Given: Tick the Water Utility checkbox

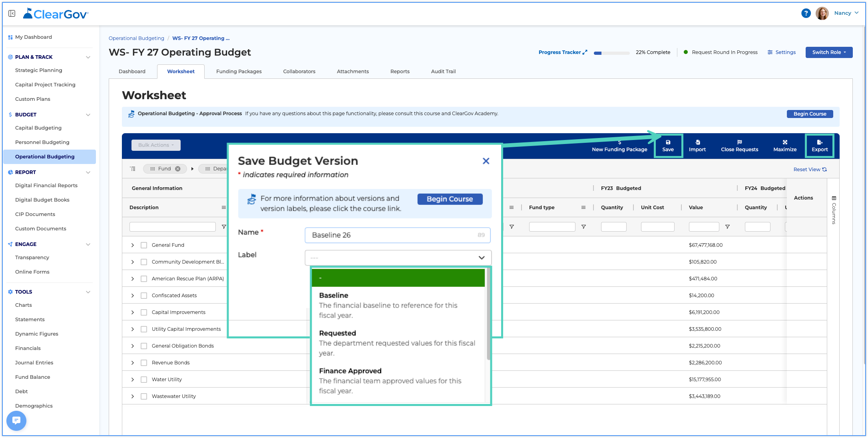Looking at the screenshot, I should [x=144, y=380].
